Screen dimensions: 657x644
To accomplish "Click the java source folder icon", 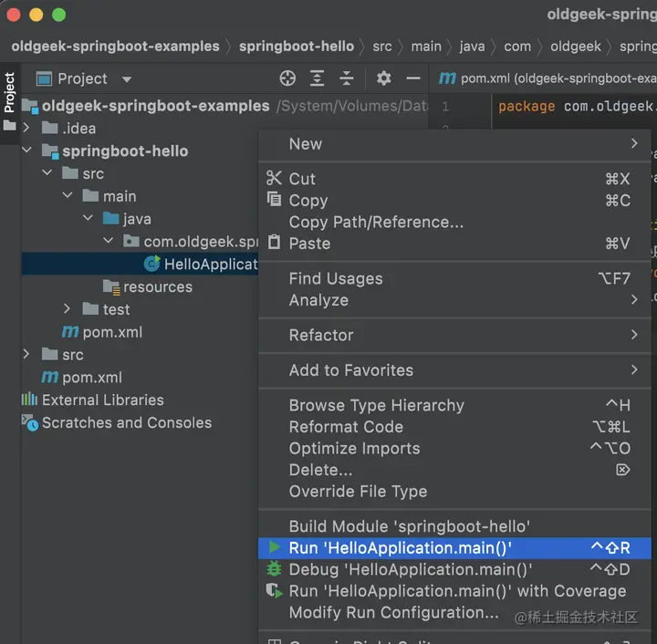I will (x=111, y=218).
